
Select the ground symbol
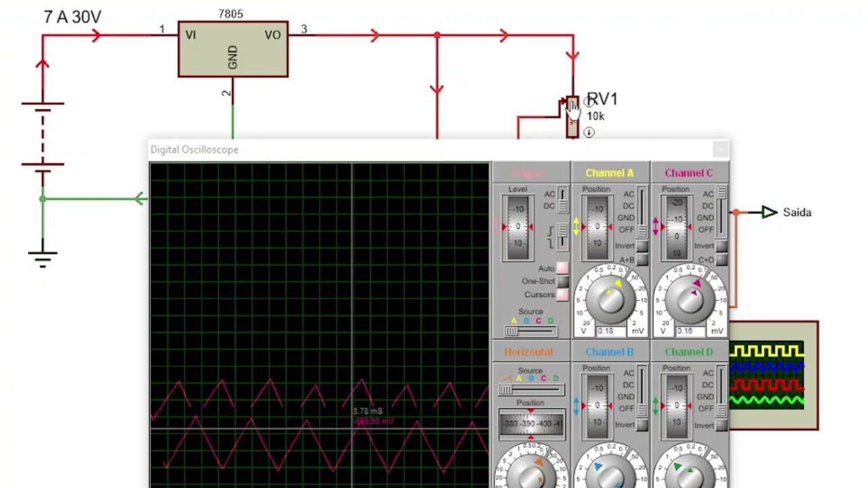[x=43, y=258]
